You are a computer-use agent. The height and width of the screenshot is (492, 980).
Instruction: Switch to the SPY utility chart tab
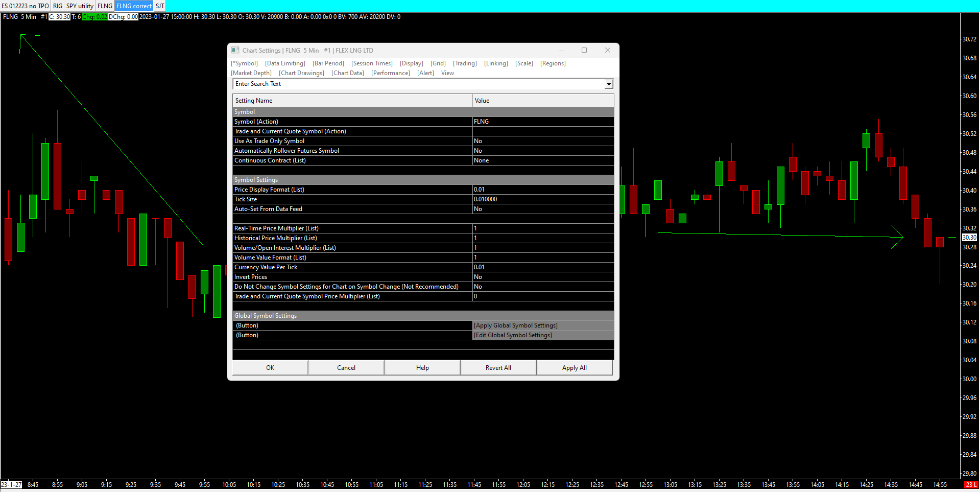tap(80, 6)
